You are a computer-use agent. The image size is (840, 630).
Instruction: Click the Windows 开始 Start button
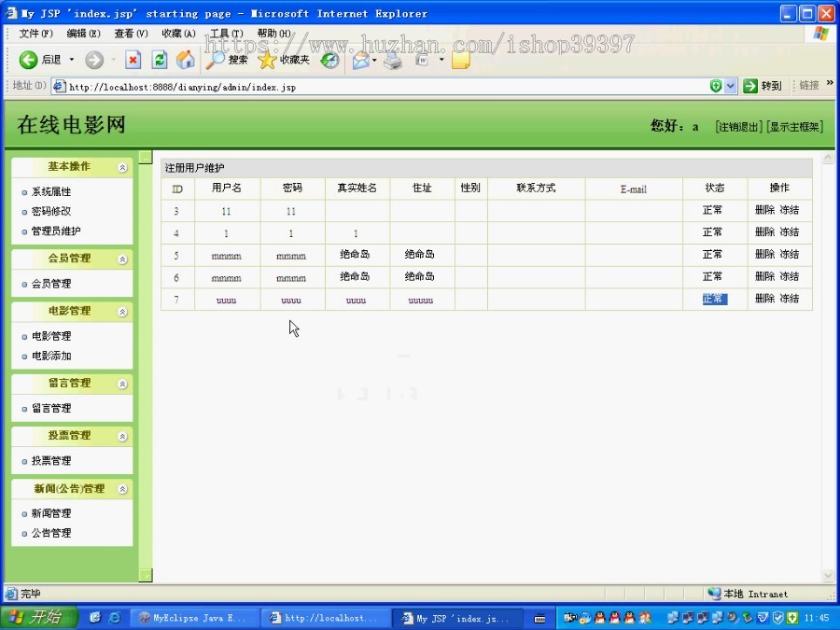[x=38, y=618]
